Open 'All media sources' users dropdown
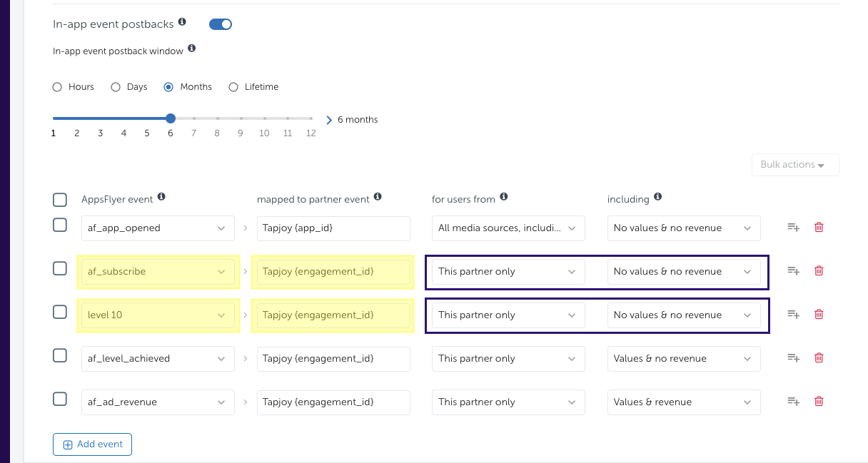The width and height of the screenshot is (868, 463). click(508, 228)
